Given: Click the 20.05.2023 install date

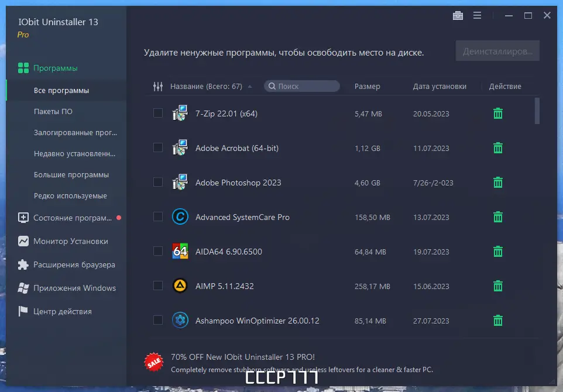Looking at the screenshot, I should click(431, 114).
